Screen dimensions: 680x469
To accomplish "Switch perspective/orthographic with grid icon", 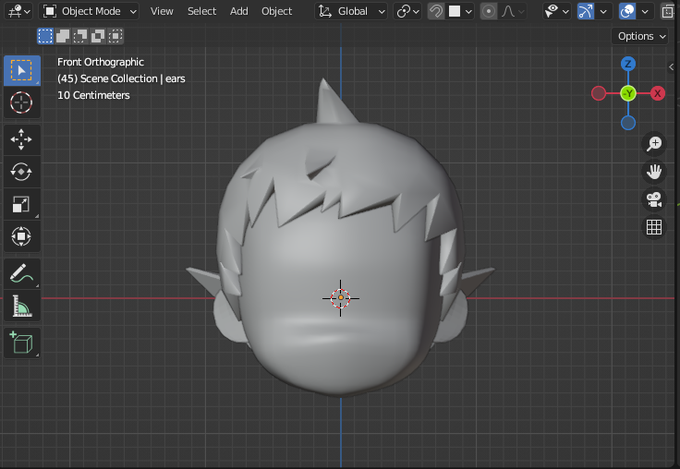I will (x=654, y=227).
